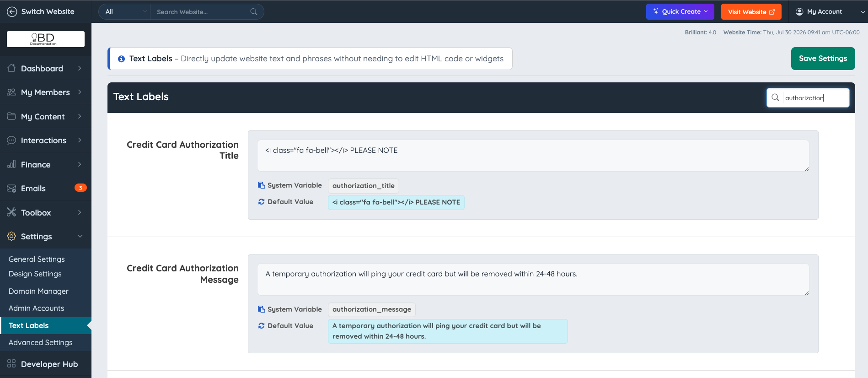
Task: Click the Interactions chat bubble icon
Action: (11, 140)
